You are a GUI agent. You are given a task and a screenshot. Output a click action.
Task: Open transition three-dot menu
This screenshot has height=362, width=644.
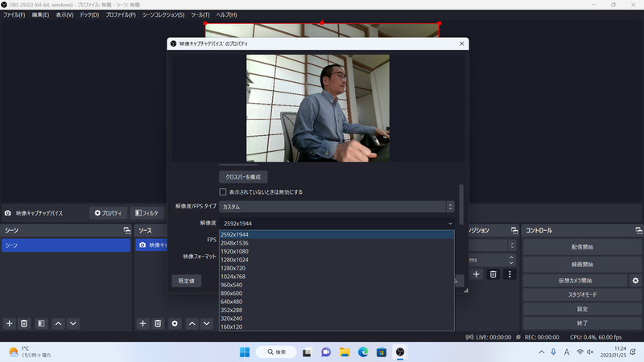tap(510, 274)
